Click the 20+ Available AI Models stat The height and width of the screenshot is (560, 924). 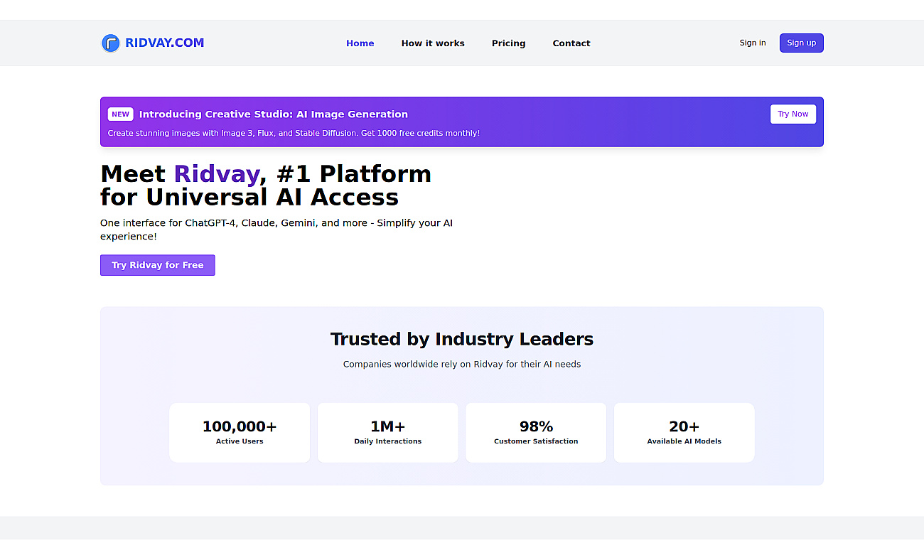tap(684, 433)
